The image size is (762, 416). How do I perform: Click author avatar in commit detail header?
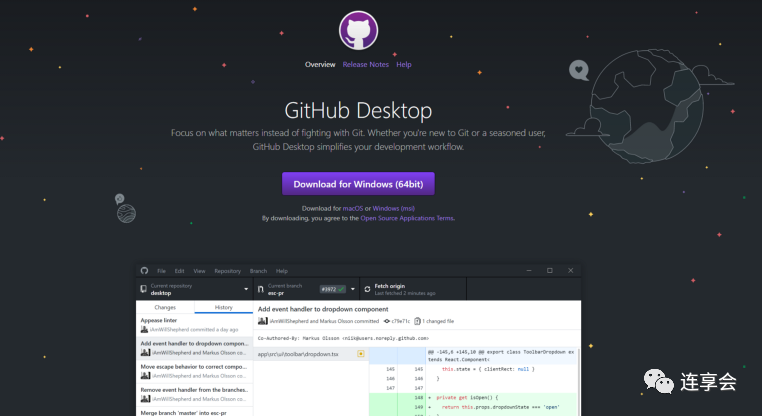point(263,321)
